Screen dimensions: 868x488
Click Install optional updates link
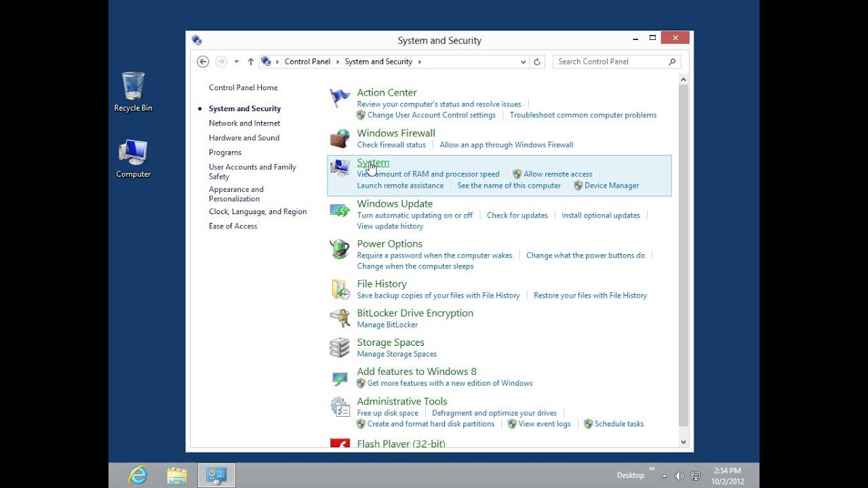[x=601, y=216]
